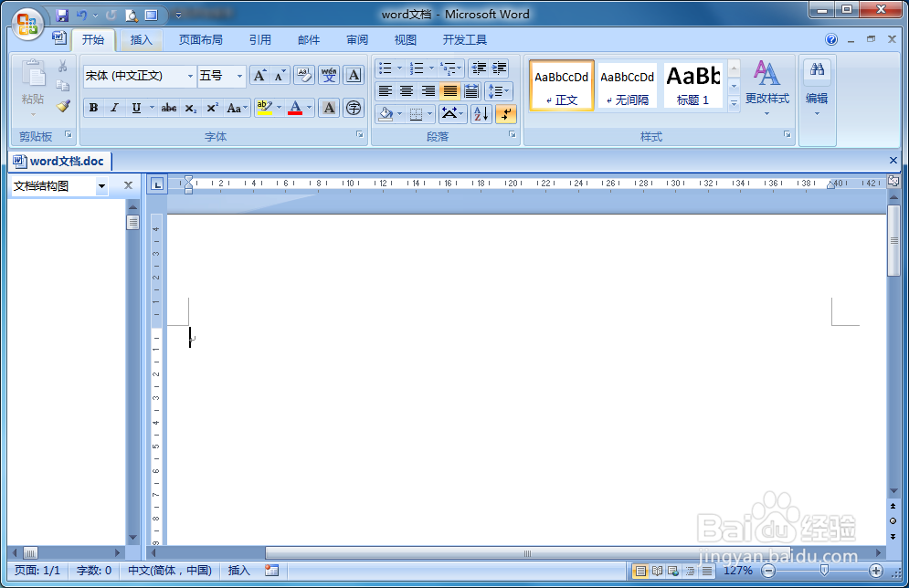Decrease paragraph indent
909x588 pixels.
click(x=479, y=68)
